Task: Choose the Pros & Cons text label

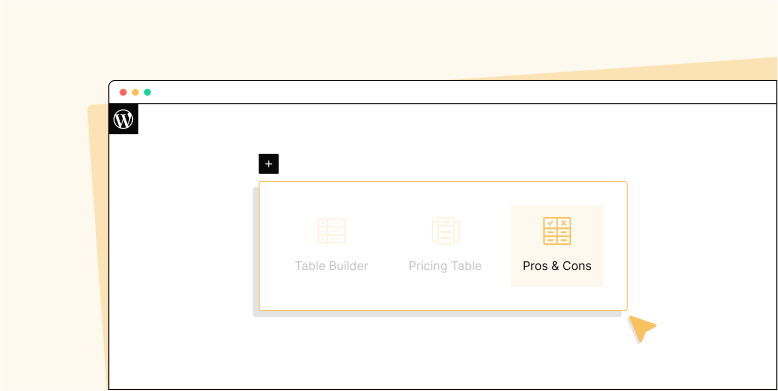Action: click(x=557, y=266)
